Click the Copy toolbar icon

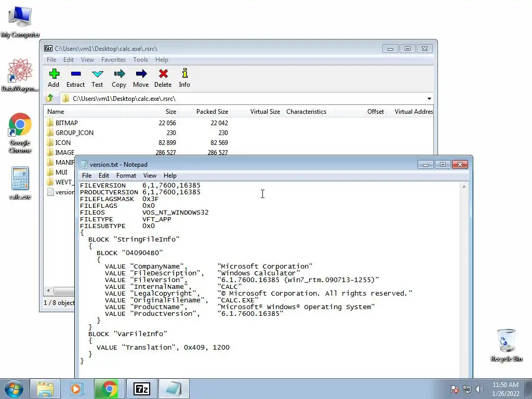pyautogui.click(x=119, y=78)
